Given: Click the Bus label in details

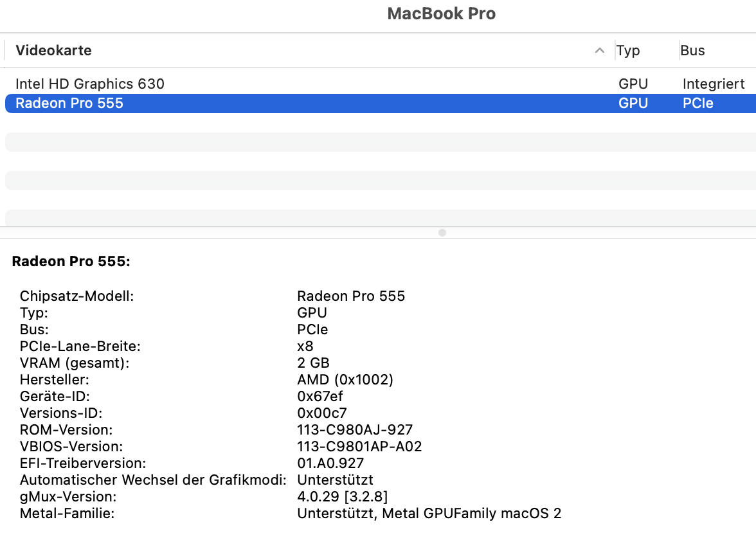Looking at the screenshot, I should click(34, 330).
